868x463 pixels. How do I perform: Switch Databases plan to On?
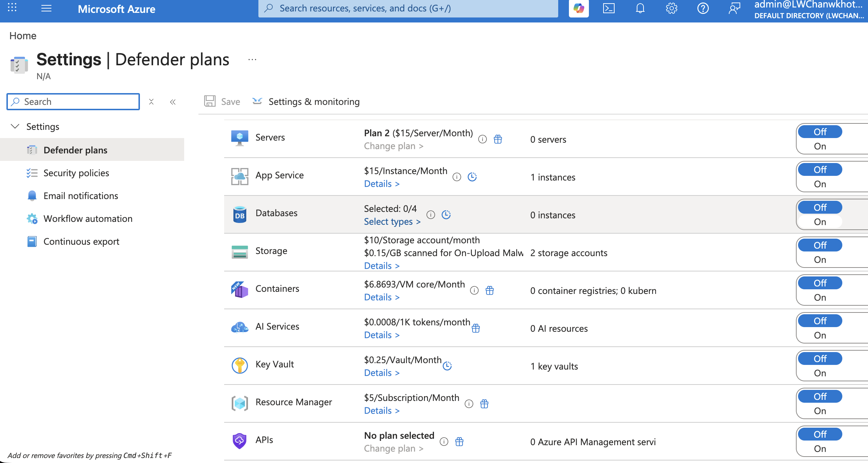coord(820,222)
